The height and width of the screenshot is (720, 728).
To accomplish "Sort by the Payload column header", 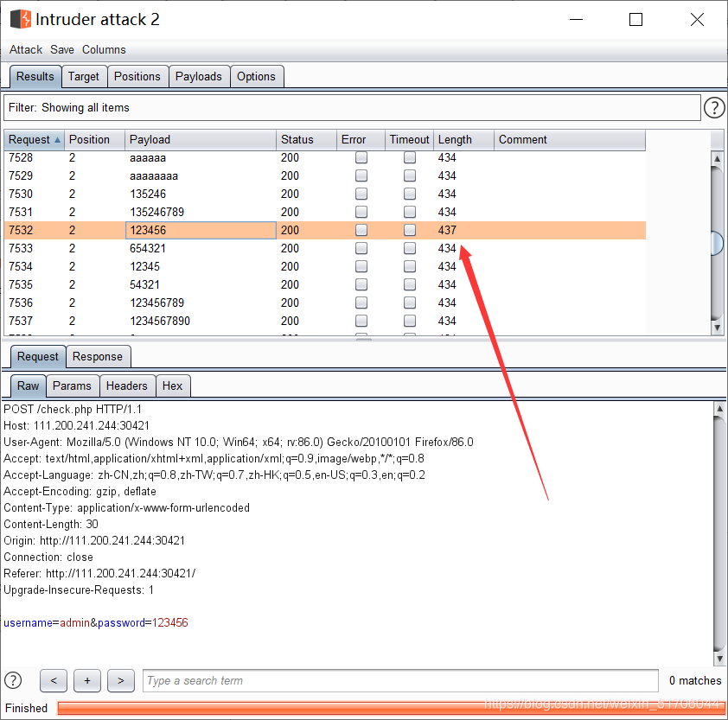I will [x=201, y=140].
